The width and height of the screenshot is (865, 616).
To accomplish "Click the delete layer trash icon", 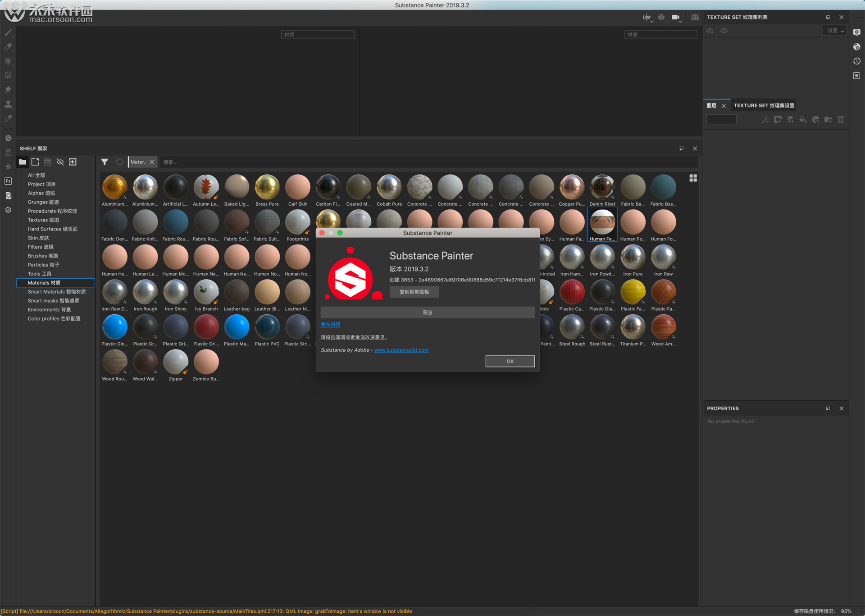I will tap(841, 119).
